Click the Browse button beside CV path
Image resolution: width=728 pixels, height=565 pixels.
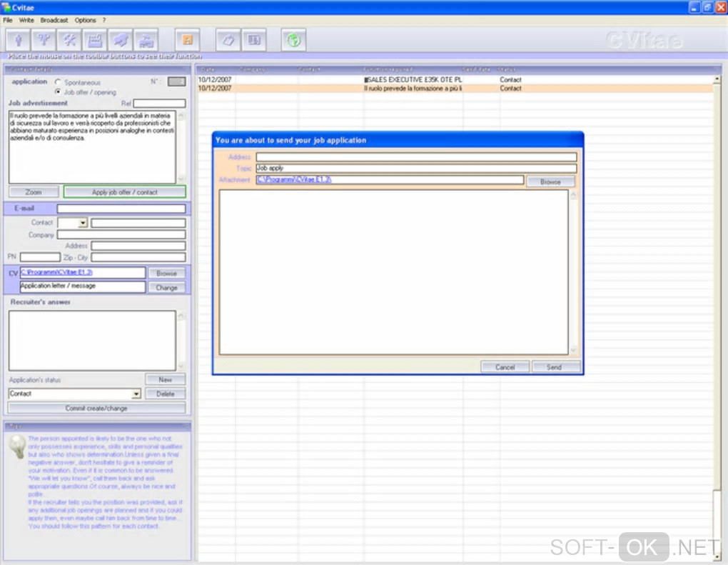pos(167,273)
